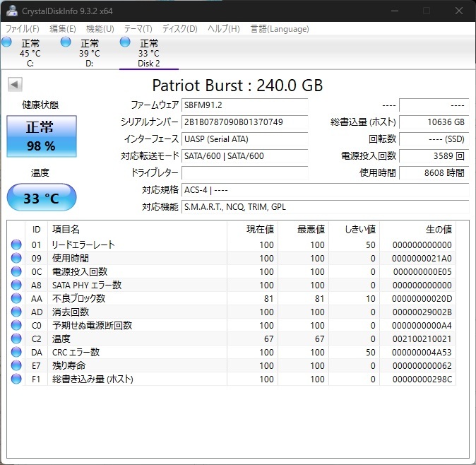Select the 不良ブロック数 row name
The image size is (476, 465).
tap(78, 298)
